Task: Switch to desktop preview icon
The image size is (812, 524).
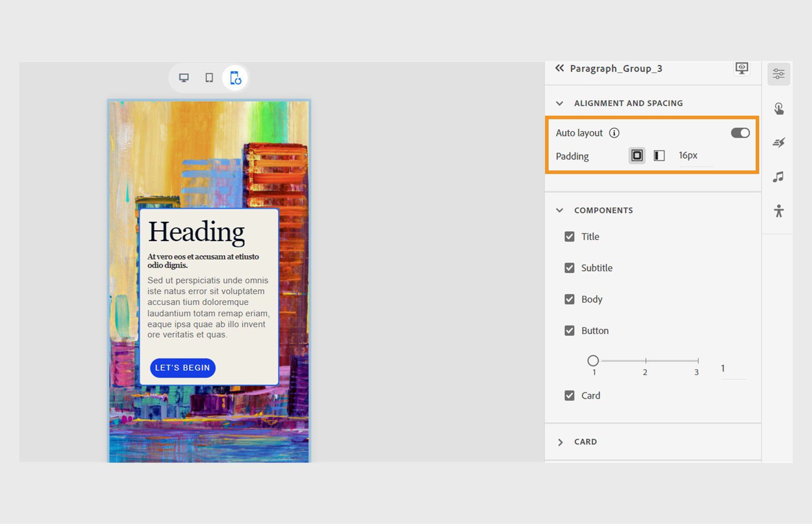Action: coord(183,77)
